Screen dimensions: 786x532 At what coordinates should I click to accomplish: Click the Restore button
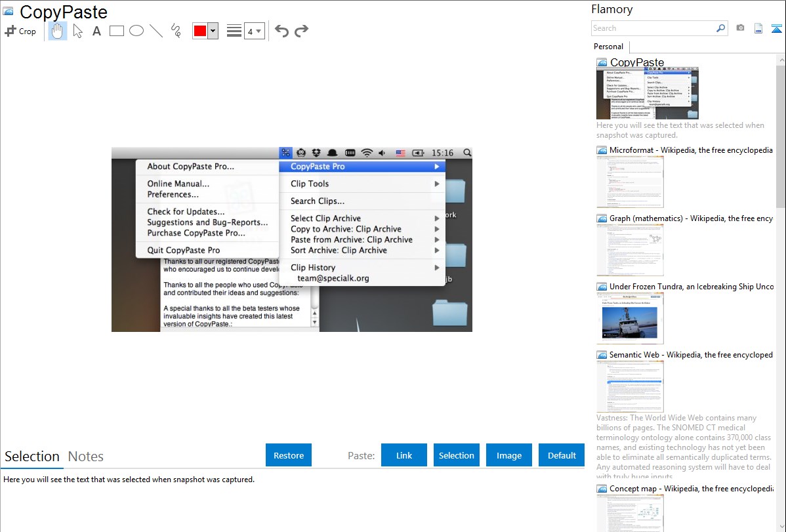[x=289, y=455]
